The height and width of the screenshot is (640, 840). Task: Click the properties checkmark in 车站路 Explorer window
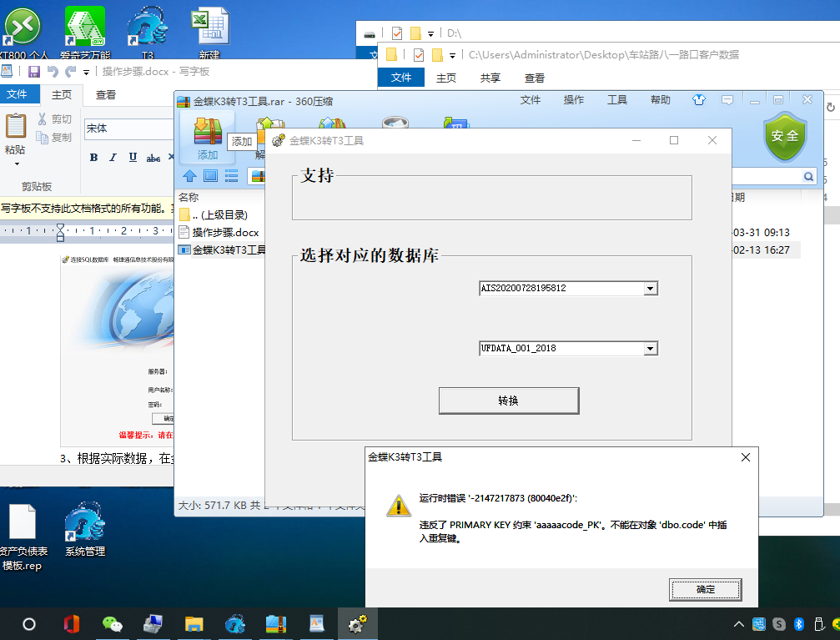[419, 55]
